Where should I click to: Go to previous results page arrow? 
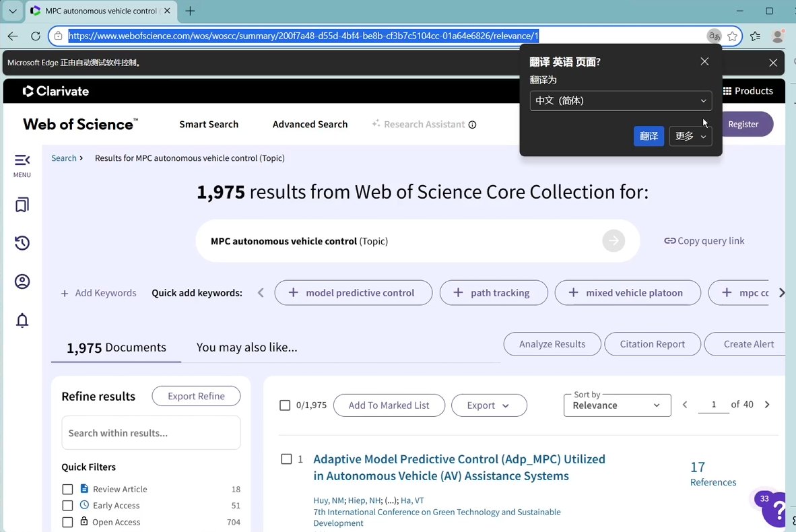[x=685, y=405]
